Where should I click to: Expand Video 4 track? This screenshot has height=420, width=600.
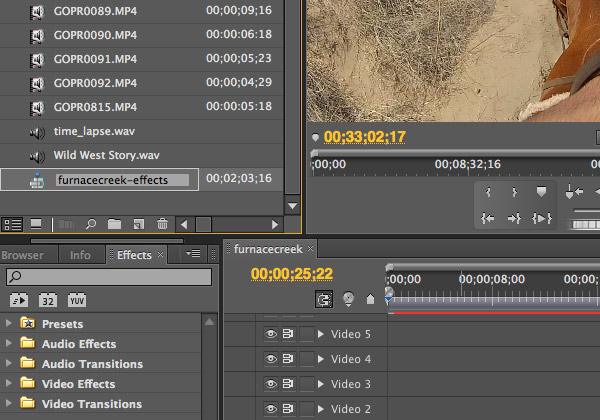coord(321,359)
